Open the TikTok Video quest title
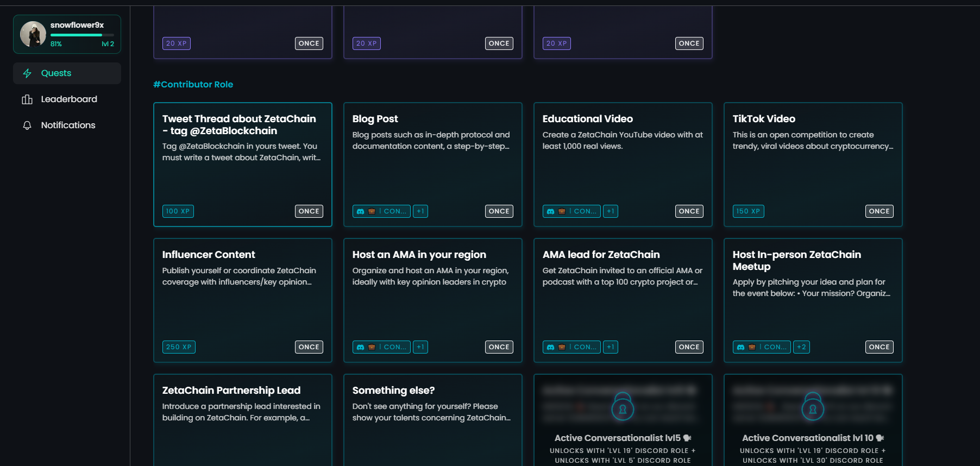 pos(764,119)
